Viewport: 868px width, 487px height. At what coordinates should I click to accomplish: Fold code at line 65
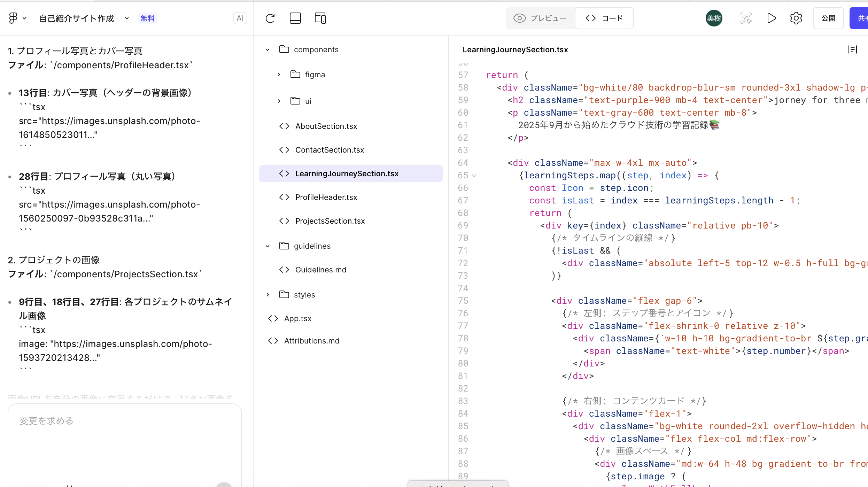point(474,176)
